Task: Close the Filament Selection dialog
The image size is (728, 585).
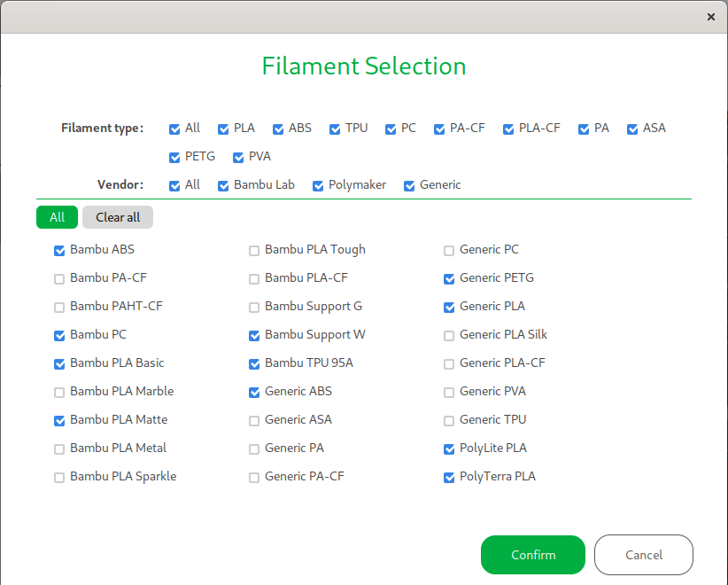Action: click(710, 17)
